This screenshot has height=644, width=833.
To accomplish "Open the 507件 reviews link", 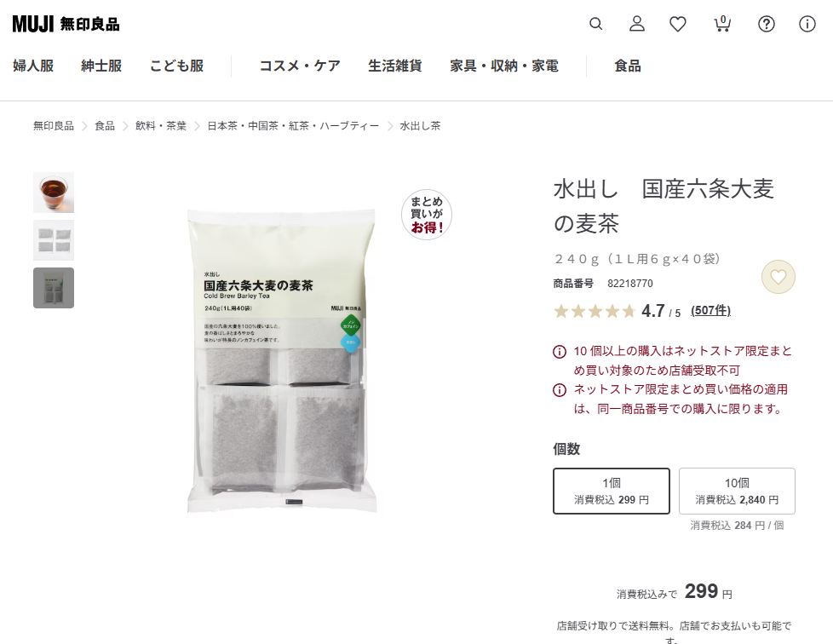I will point(711,310).
